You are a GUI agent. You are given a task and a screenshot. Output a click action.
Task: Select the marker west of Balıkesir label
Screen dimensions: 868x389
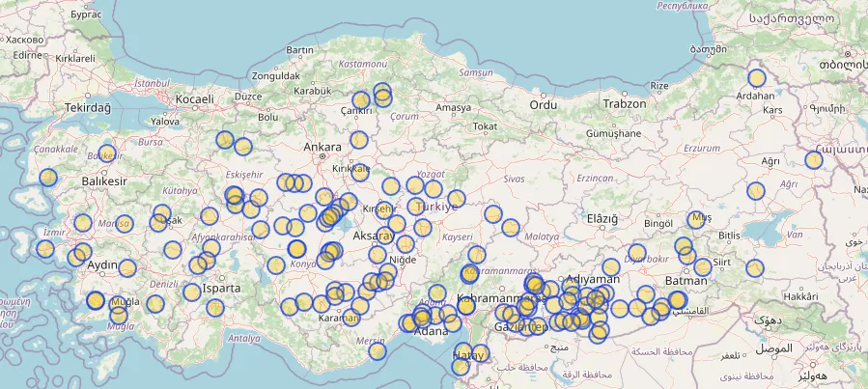48,177
